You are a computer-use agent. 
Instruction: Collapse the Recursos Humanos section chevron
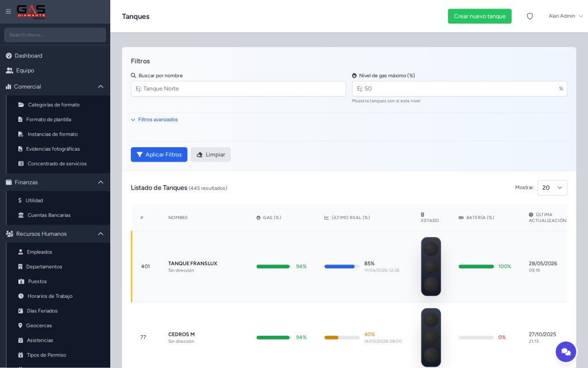[100, 233]
